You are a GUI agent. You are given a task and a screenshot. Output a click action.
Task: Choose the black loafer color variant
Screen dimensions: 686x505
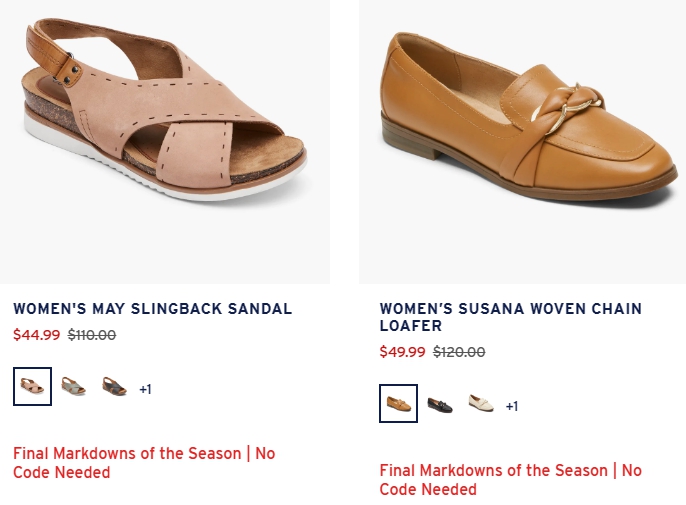tap(440, 404)
